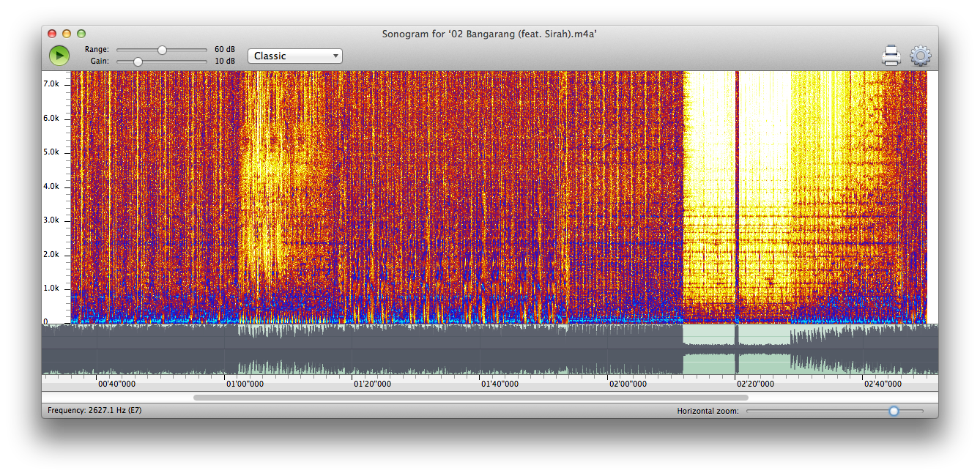Click the printer icon
This screenshot has width=980, height=476.
point(891,56)
